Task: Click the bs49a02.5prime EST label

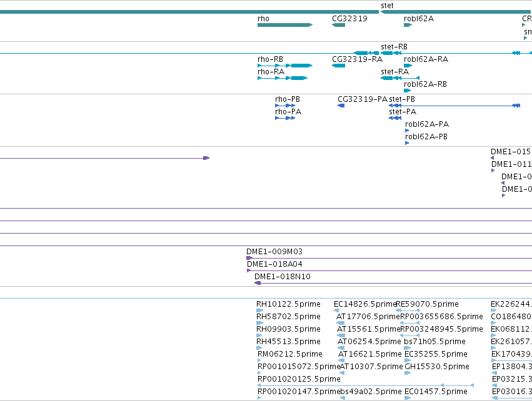Action: click(x=371, y=392)
